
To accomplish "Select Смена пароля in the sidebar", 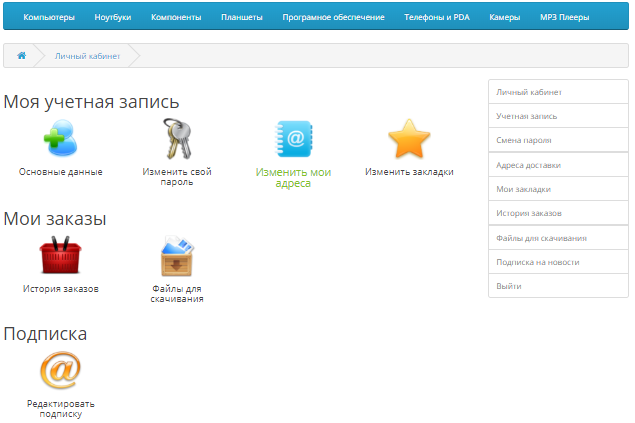I will (x=523, y=140).
